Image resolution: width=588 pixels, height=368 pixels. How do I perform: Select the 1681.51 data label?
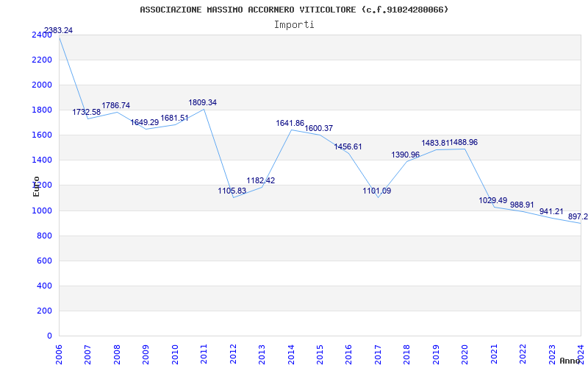pos(175,118)
